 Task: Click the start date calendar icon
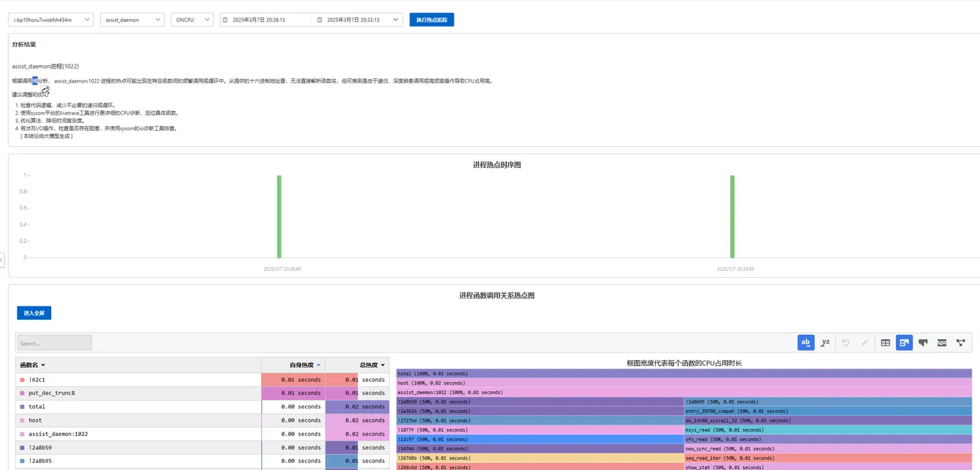tap(225, 20)
